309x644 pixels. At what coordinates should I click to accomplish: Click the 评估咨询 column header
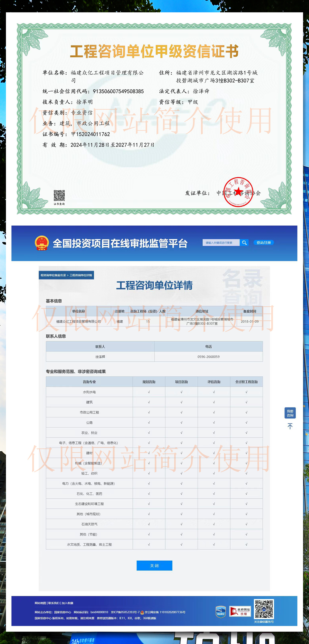pyautogui.click(x=214, y=382)
